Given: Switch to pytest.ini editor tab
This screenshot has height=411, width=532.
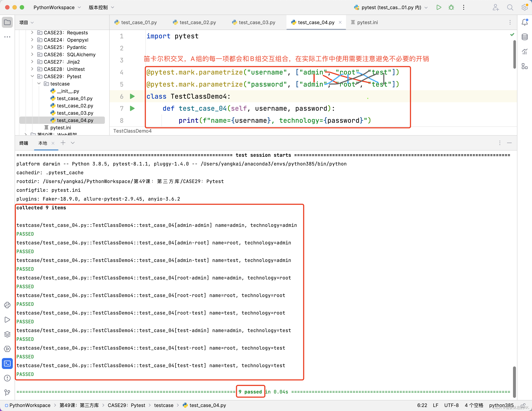Looking at the screenshot, I should (x=364, y=22).
